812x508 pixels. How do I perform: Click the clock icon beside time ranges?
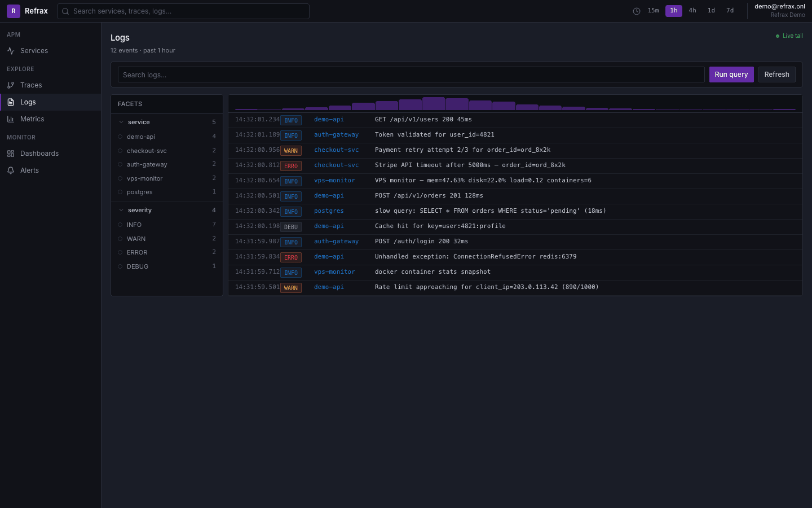click(x=637, y=11)
